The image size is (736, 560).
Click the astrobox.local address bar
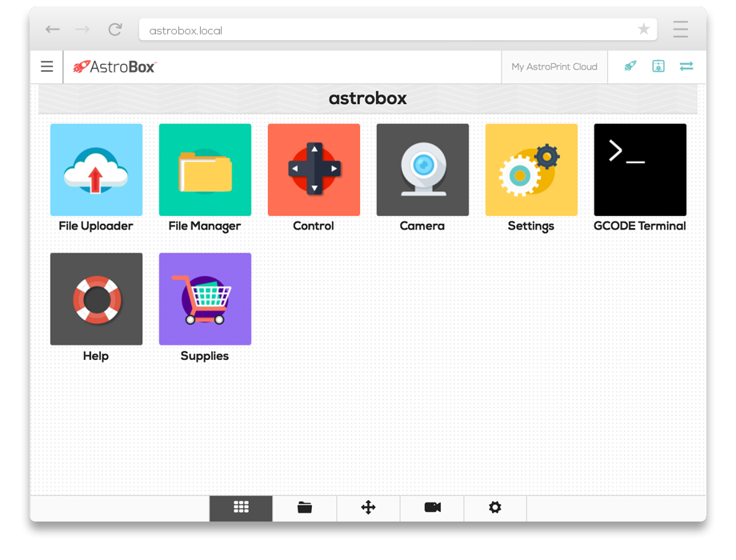(x=398, y=30)
